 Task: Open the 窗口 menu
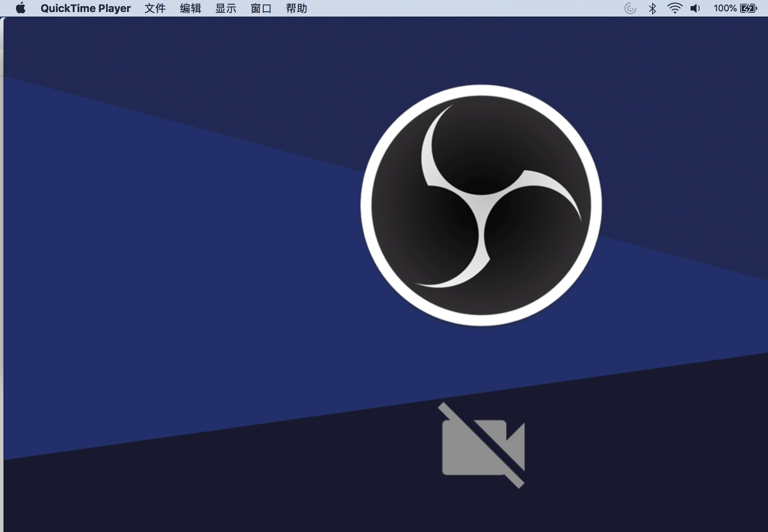click(261, 8)
